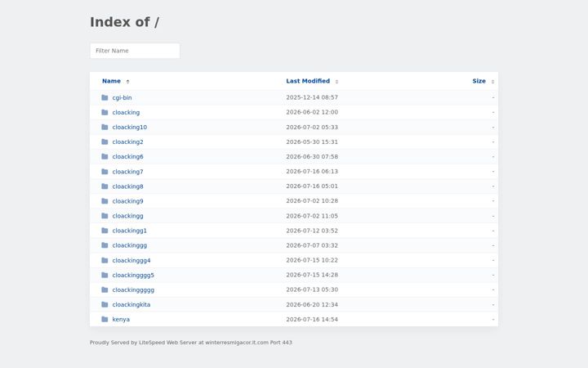Open the cloacking10 directory link
Viewport: 588px width, 368px height.
130,128
